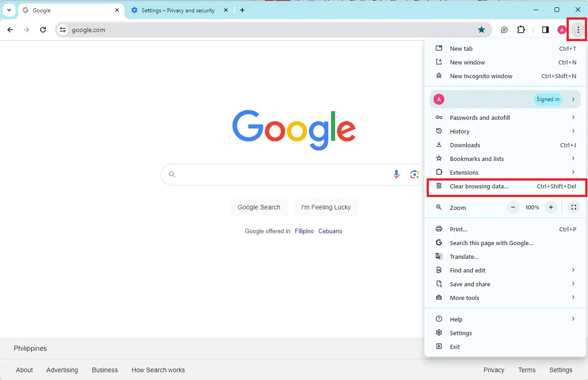Image resolution: width=588 pixels, height=380 pixels.
Task: Open the About footer link
Action: point(24,370)
